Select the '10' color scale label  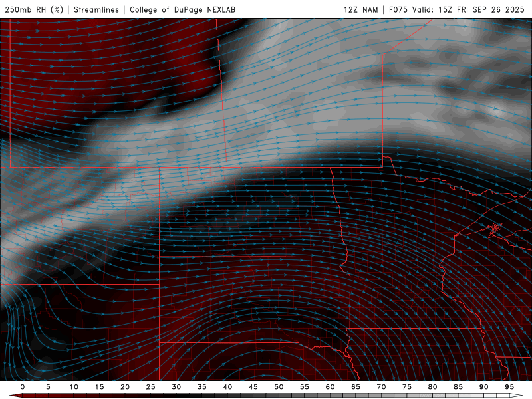click(74, 387)
